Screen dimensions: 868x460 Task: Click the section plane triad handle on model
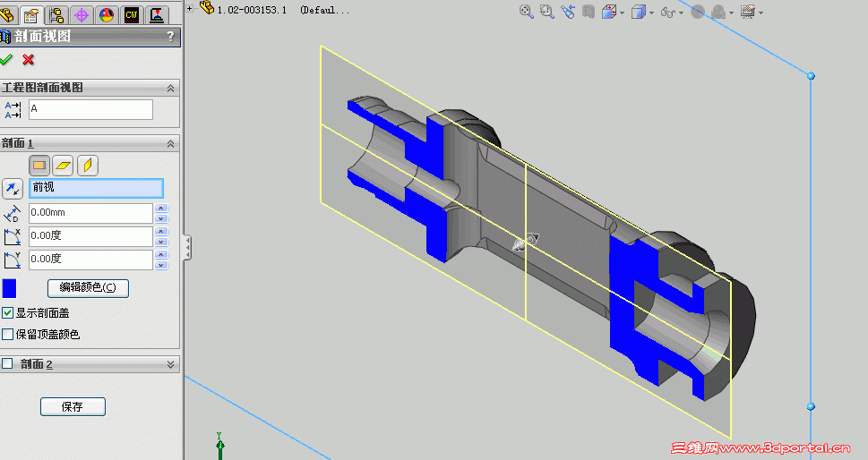tap(525, 241)
